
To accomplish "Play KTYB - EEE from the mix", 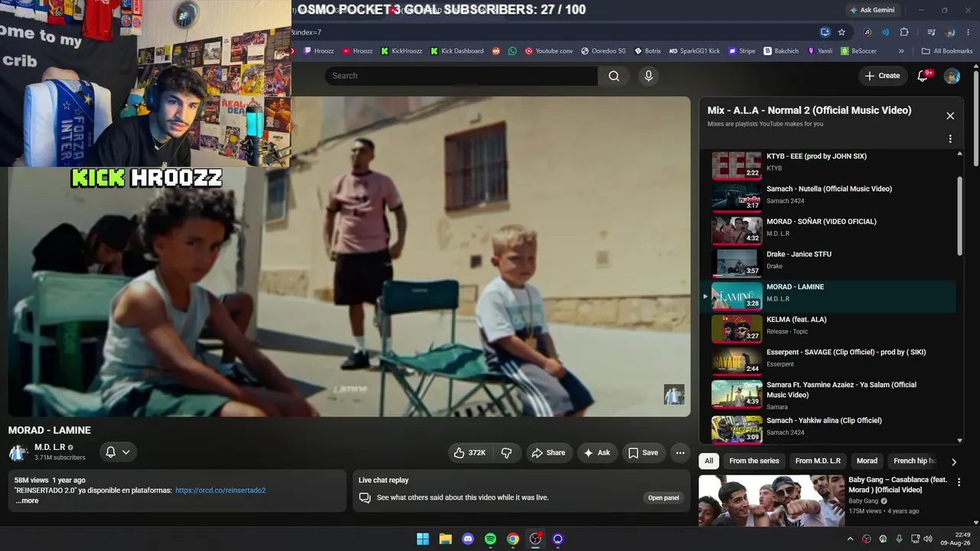I will tap(830, 165).
